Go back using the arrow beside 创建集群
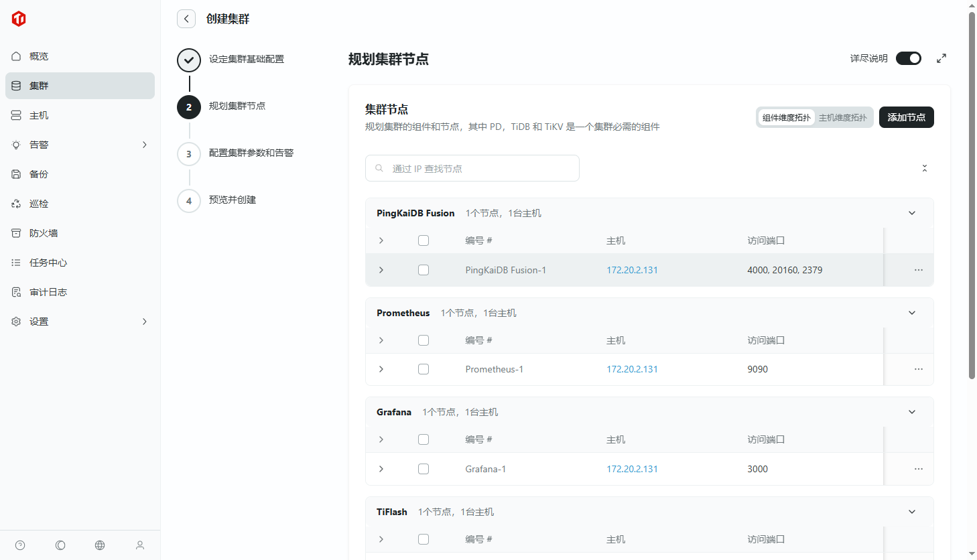Screen dimensions: 977x560 186,19
